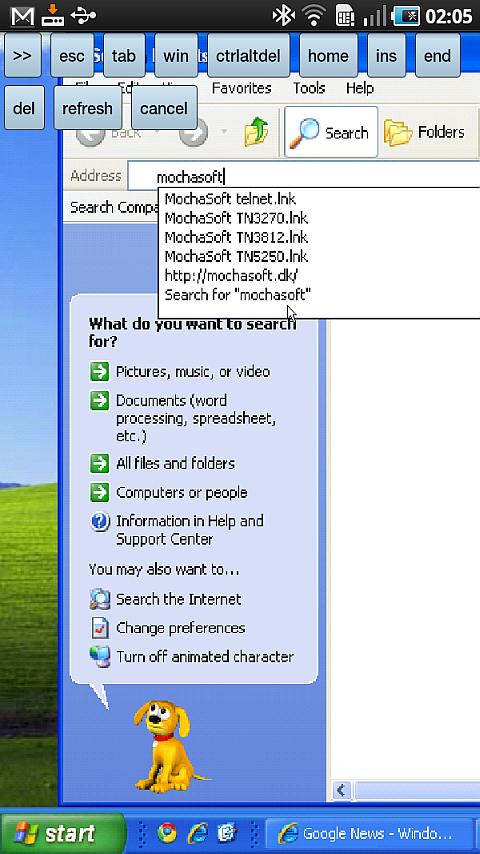
Task: Click green arrow beside Documents
Action: tap(99, 401)
